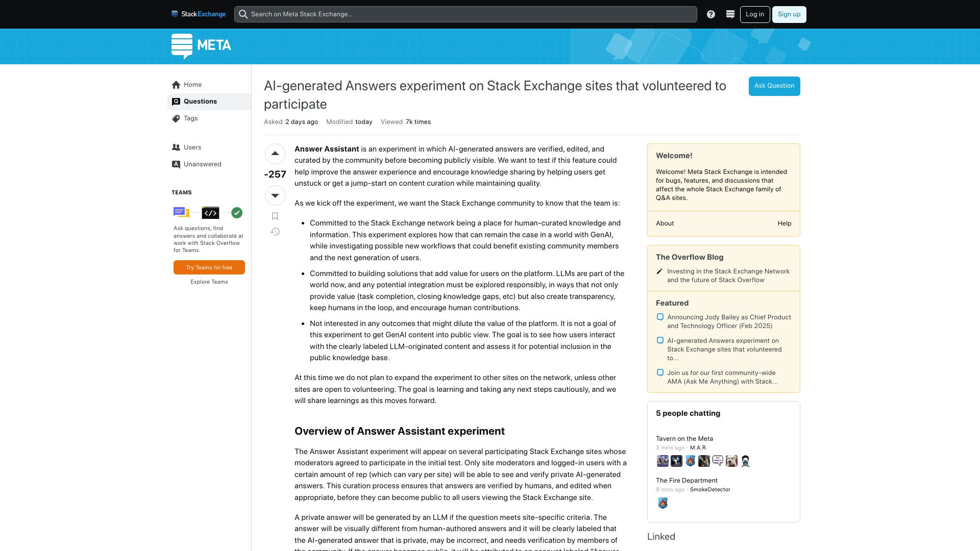Upvote the question with the up arrow
Image resolution: width=980 pixels, height=551 pixels.
click(275, 154)
